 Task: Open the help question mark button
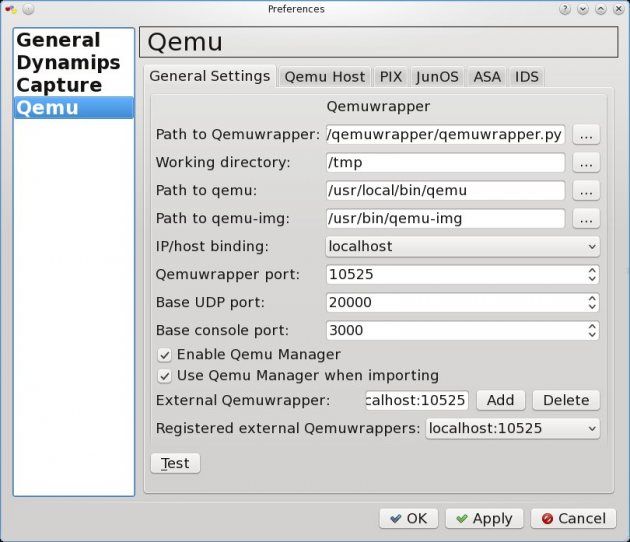coord(565,9)
